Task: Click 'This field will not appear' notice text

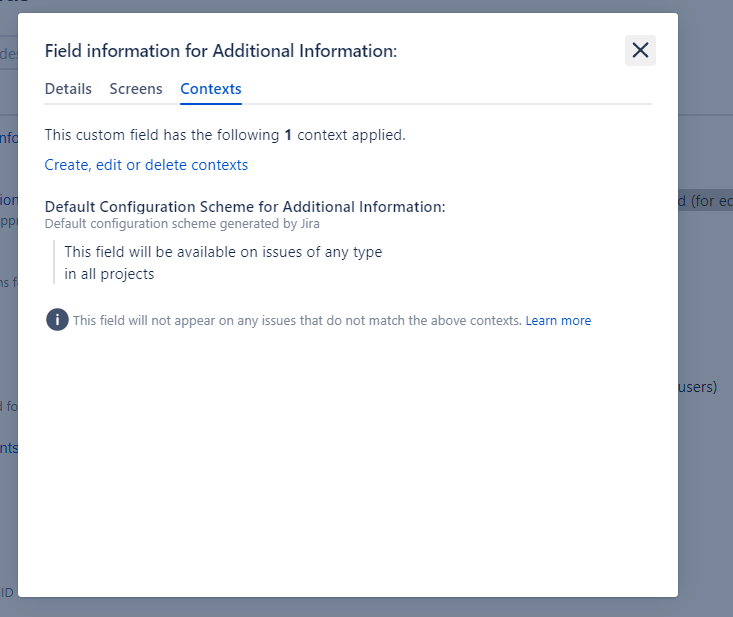Action: point(297,321)
